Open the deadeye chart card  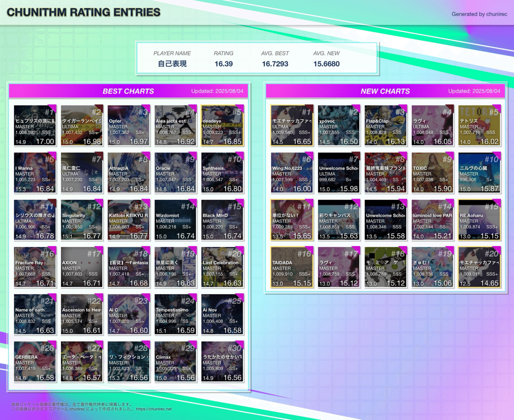tap(222, 126)
